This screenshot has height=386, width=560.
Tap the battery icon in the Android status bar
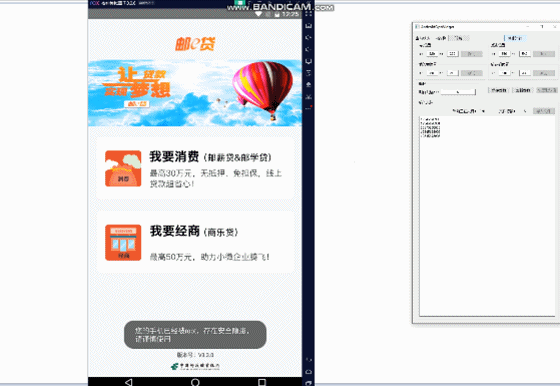(x=277, y=14)
